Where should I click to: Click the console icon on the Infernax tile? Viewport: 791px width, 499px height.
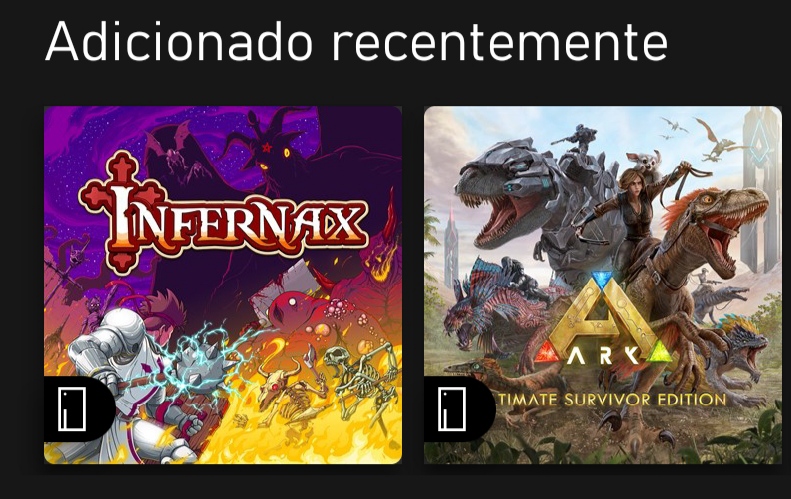click(x=71, y=409)
